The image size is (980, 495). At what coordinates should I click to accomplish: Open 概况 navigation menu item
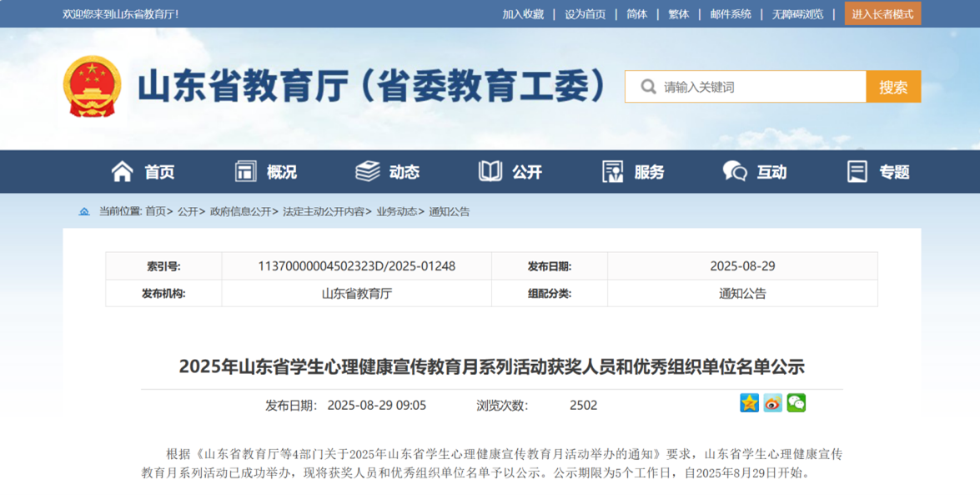[x=282, y=172]
